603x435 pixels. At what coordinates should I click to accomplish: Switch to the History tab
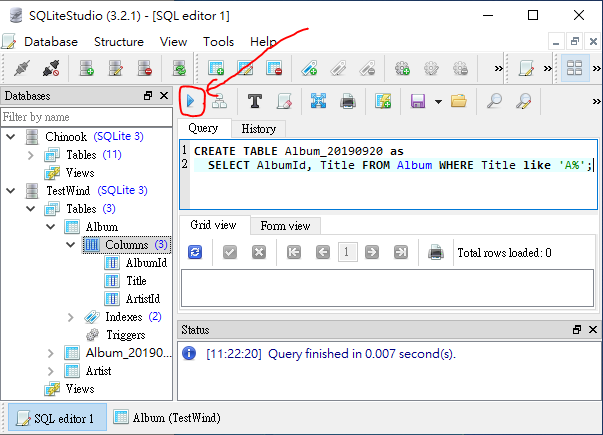pos(258,129)
